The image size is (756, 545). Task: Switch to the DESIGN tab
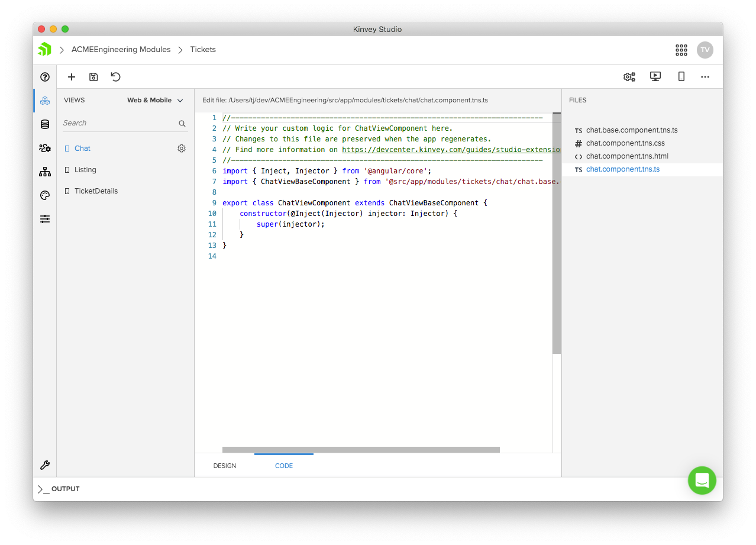tap(225, 466)
